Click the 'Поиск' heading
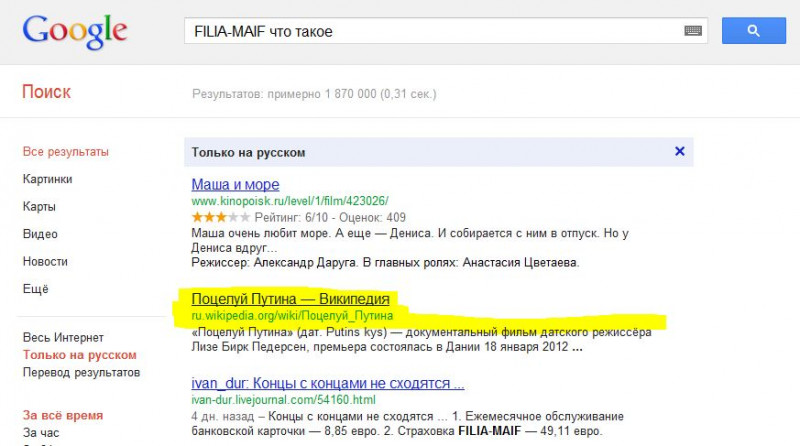The width and height of the screenshot is (800, 446). click(46, 92)
